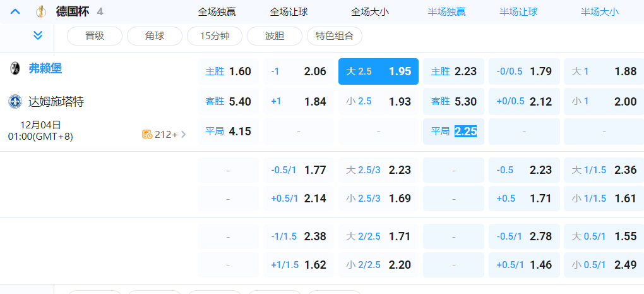This screenshot has width=644, height=294.
Task: Select 小 2.5/3 at 1.69
Action: coord(378,199)
